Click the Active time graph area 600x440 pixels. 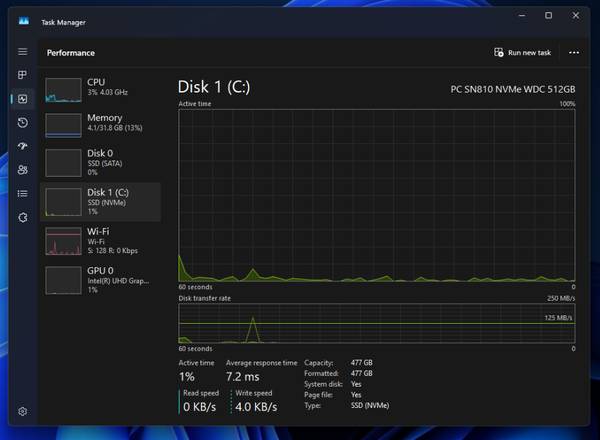(x=376, y=195)
